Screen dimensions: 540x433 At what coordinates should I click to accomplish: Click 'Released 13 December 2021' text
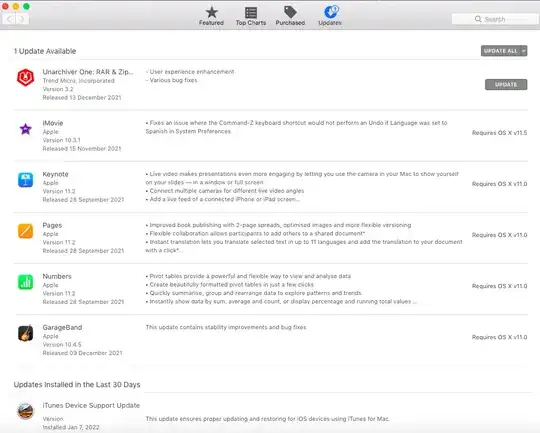coord(82,97)
